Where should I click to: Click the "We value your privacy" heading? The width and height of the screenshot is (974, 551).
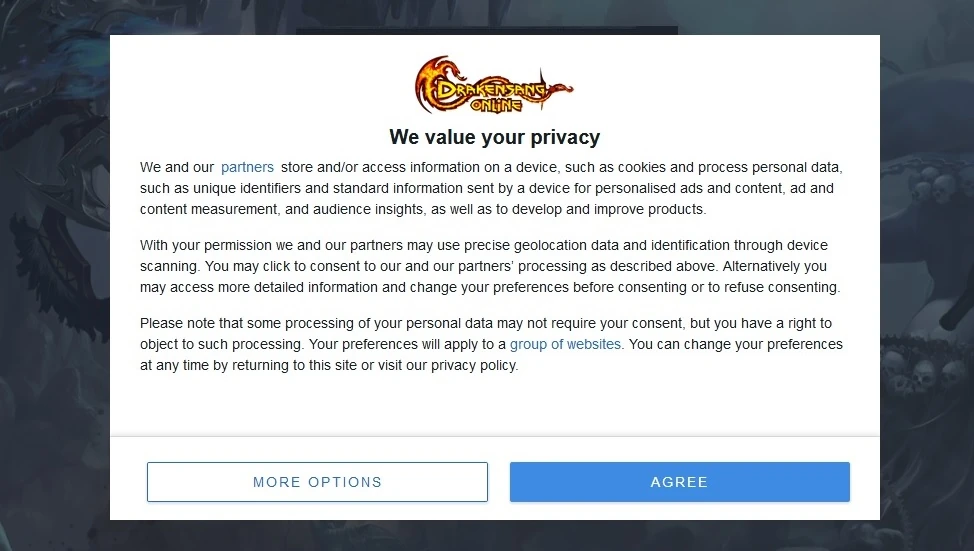[x=494, y=137]
